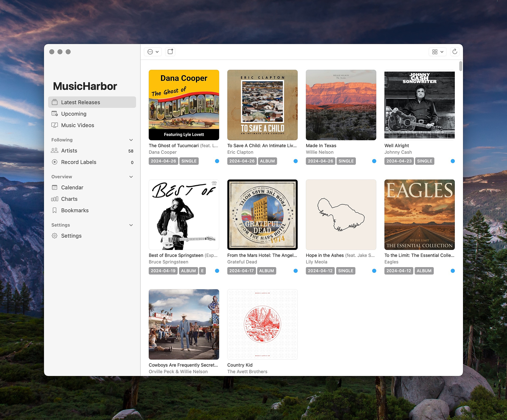Open the Calendar view
This screenshot has height=420, width=507.
(92, 188)
